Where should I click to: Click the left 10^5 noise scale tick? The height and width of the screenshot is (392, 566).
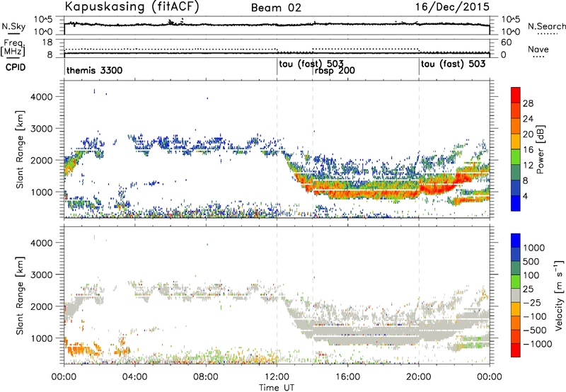coord(44,20)
